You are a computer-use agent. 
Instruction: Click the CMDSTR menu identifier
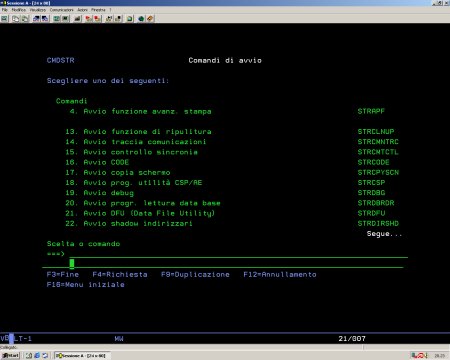[60, 60]
